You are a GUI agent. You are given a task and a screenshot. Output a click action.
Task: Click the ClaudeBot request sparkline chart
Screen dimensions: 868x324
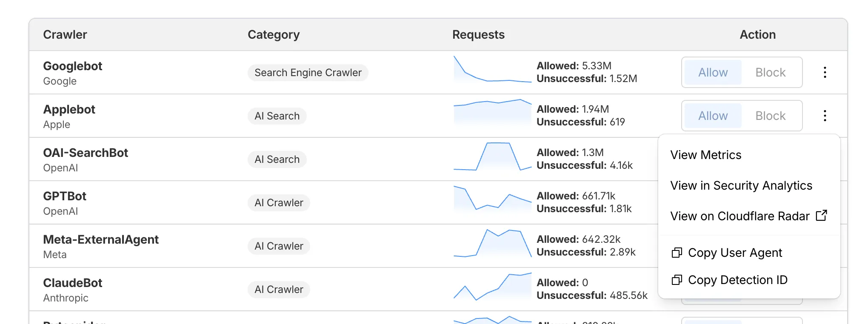[x=492, y=288]
